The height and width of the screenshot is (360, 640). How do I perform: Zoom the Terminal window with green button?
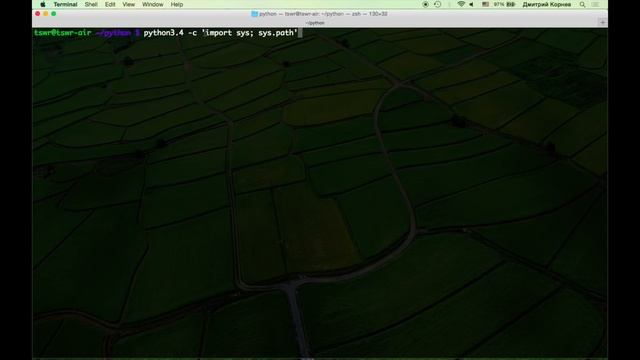(53, 14)
